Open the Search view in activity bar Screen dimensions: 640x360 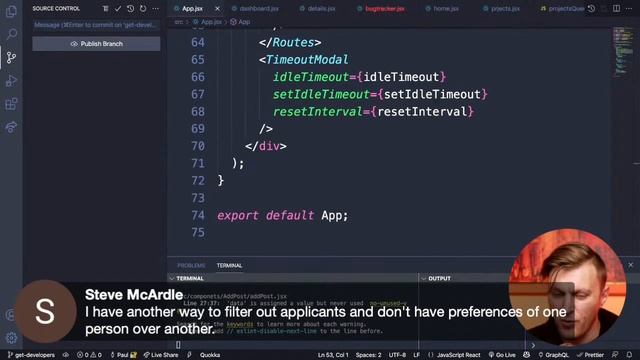tap(11, 34)
